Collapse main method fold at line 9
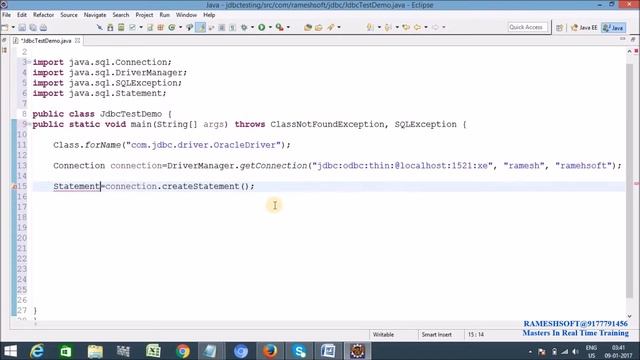Viewport: 640px width, 360px height. [29, 124]
